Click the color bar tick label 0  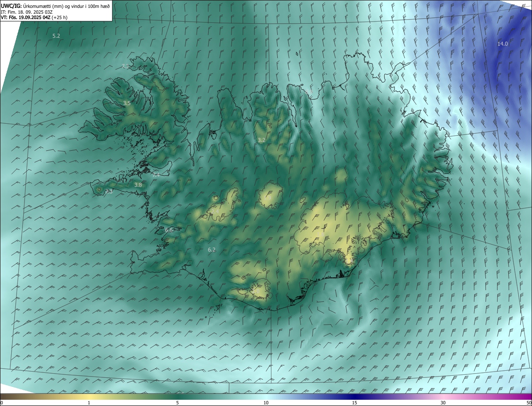(2, 403)
